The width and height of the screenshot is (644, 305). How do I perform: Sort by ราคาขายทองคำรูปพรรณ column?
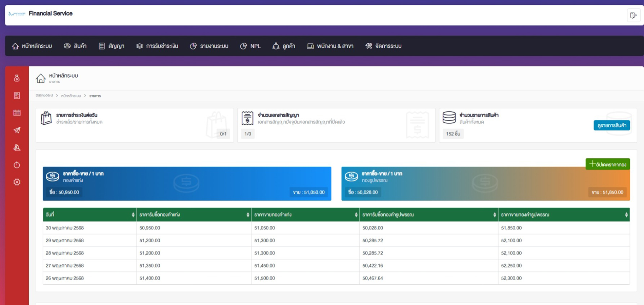pos(626,215)
